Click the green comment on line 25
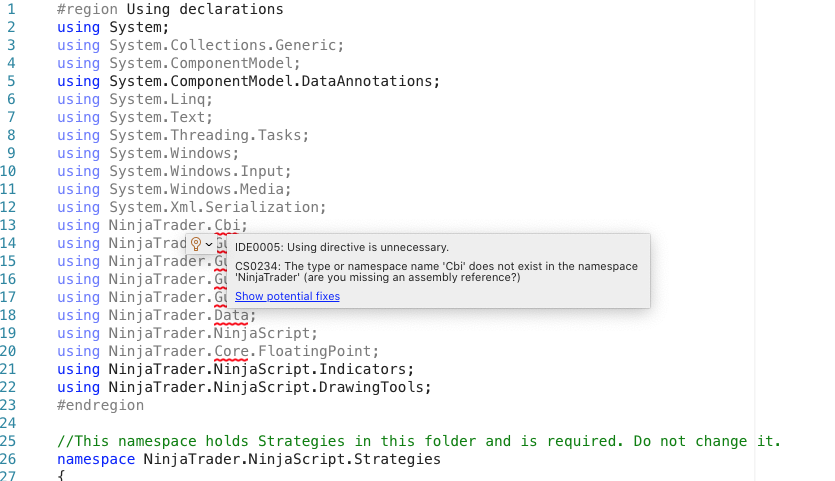Screen dimensions: 835x481 click(x=418, y=441)
